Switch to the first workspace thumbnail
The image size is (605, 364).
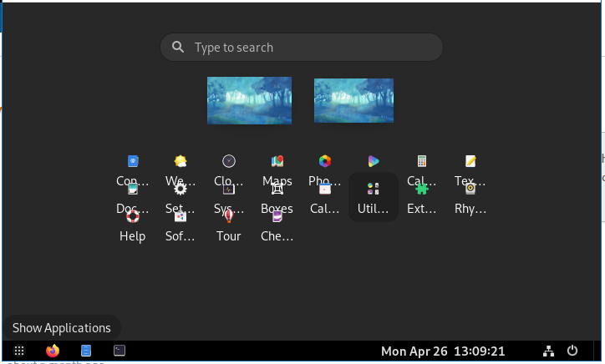249,100
